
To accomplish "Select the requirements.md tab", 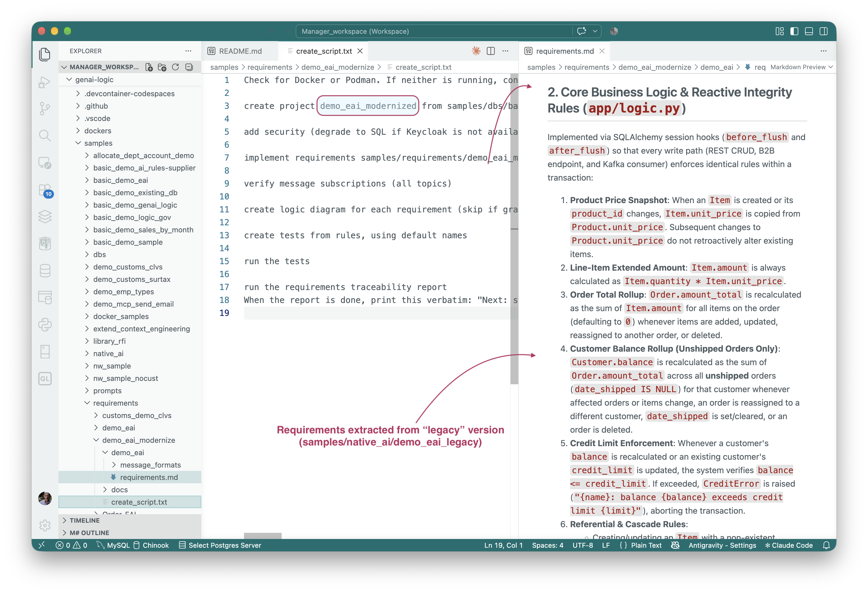I will coord(564,51).
